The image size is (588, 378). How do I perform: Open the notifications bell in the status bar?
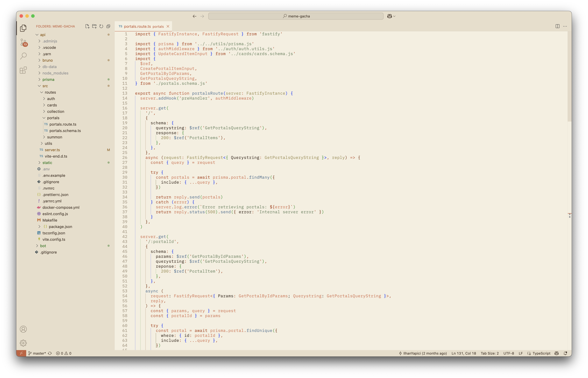pos(565,353)
